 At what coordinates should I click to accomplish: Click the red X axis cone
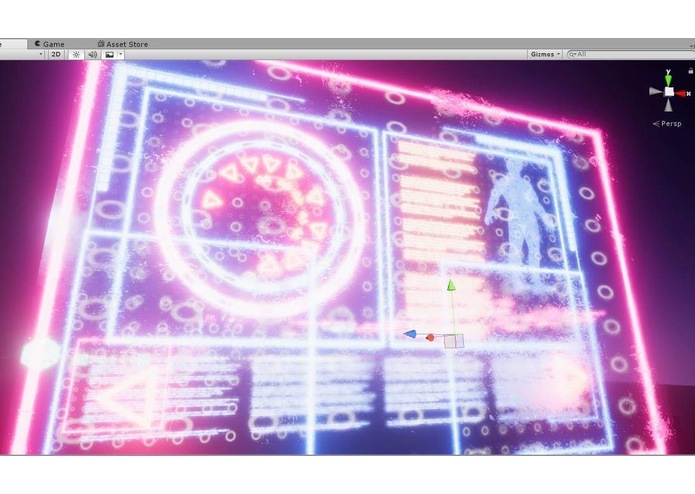click(x=681, y=93)
